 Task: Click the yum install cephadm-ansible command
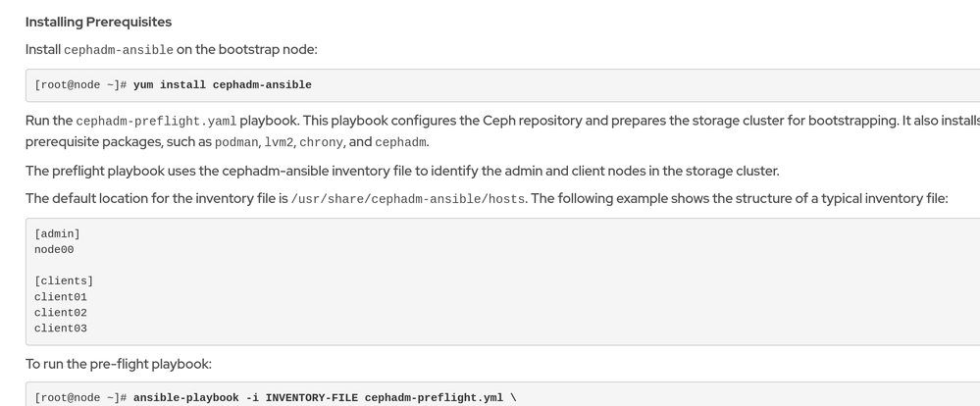222,85
